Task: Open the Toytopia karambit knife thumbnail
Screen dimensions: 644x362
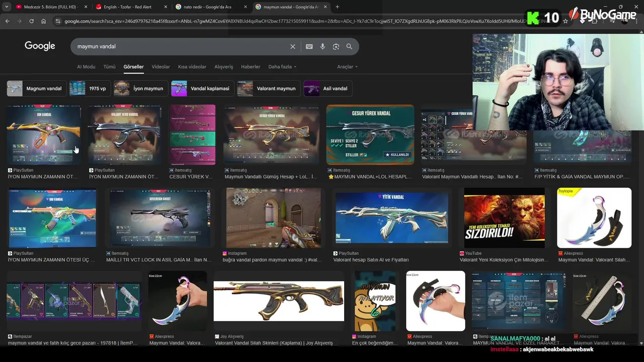Action: pos(594,218)
